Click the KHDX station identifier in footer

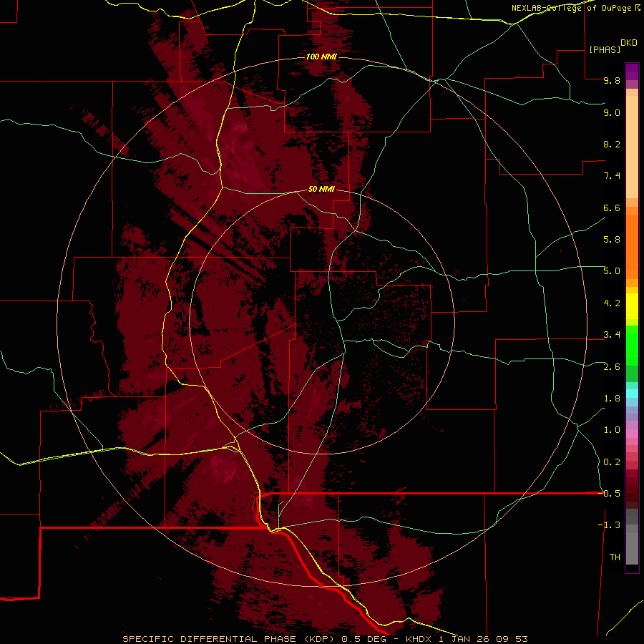(419, 639)
